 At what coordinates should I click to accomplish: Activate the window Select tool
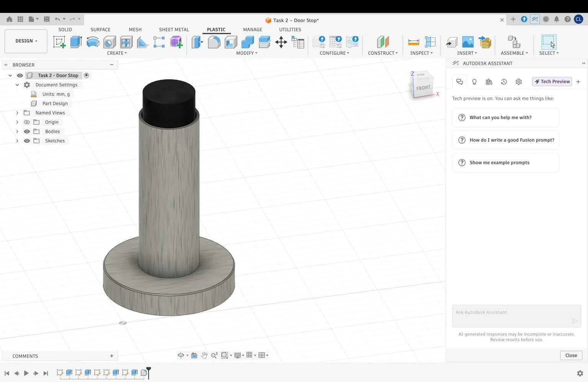[549, 42]
